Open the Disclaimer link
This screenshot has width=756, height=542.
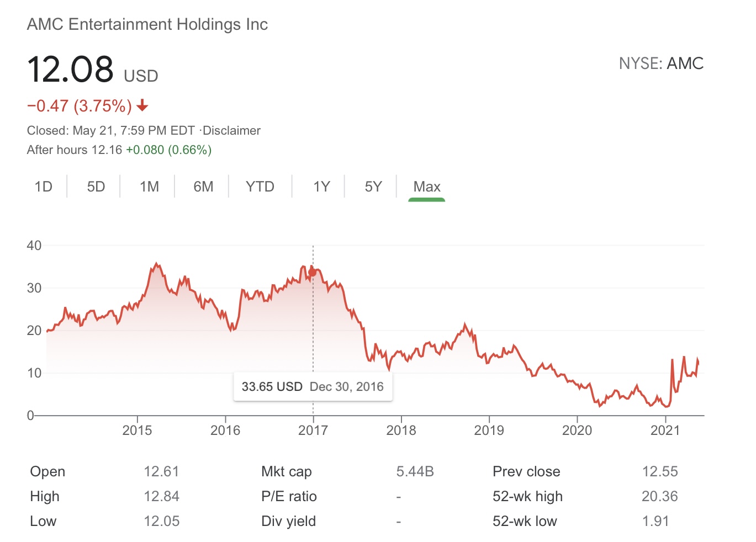click(231, 131)
